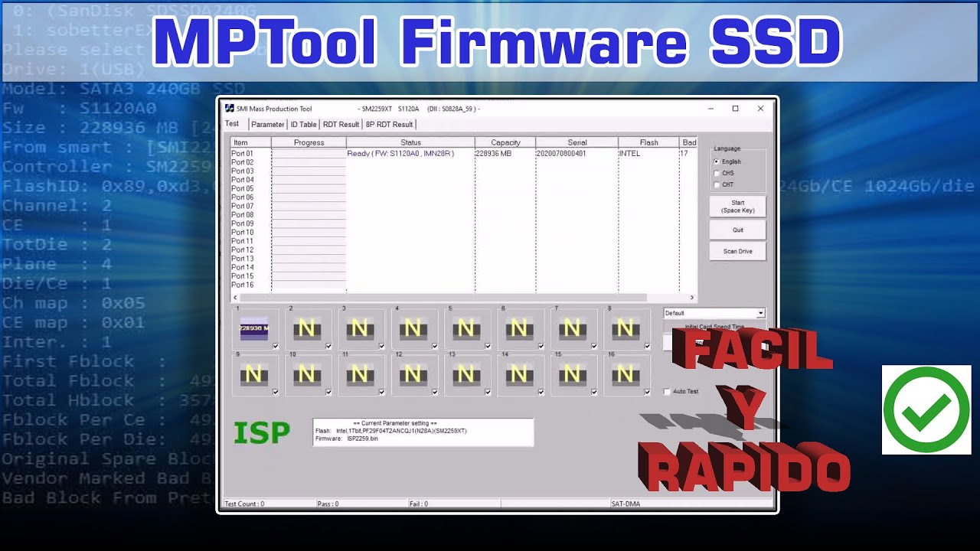Click the port 9 N drive icon

[253, 375]
